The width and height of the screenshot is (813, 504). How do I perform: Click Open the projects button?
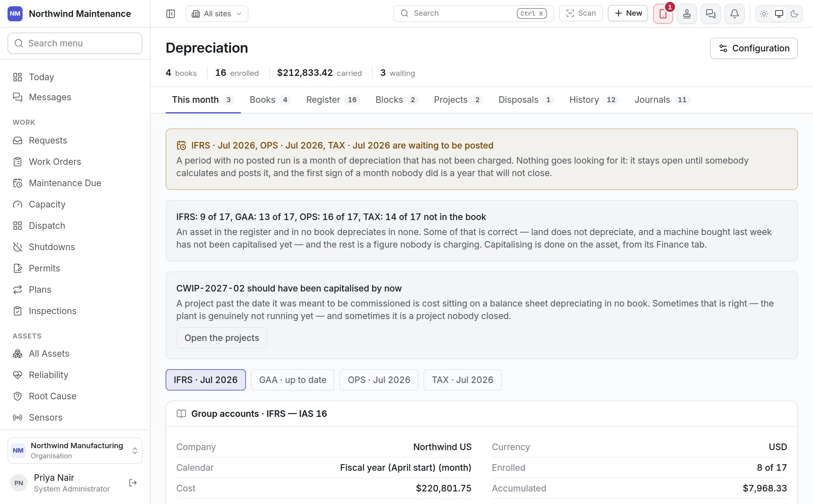[222, 338]
